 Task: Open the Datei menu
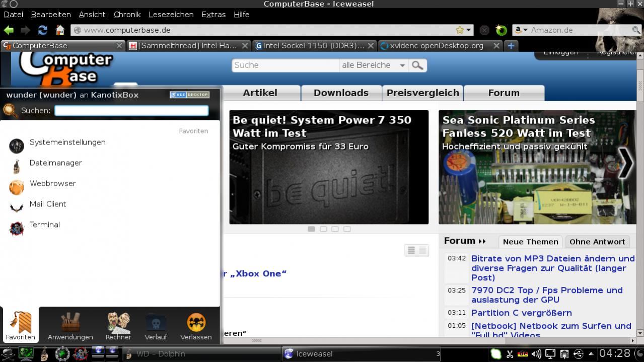pyautogui.click(x=13, y=15)
